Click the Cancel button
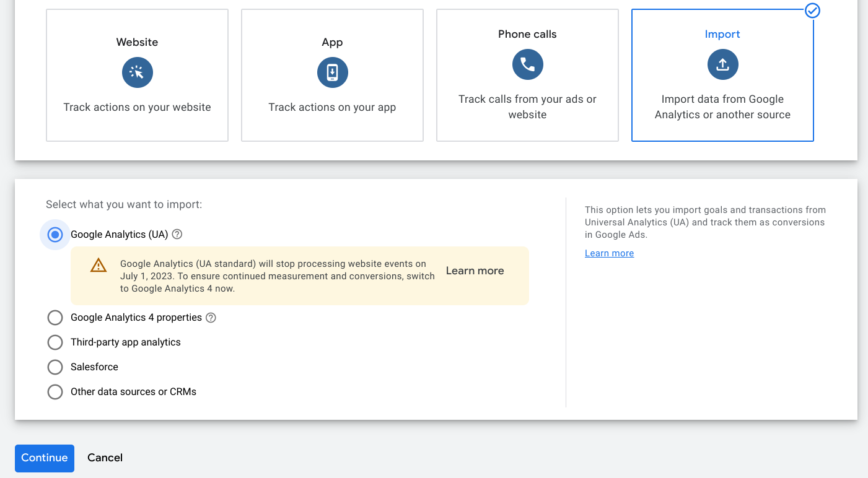This screenshot has width=868, height=478. (105, 458)
